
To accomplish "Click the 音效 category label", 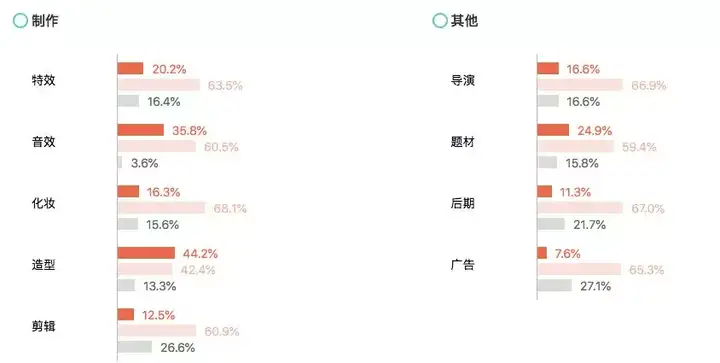I will 44,142.
